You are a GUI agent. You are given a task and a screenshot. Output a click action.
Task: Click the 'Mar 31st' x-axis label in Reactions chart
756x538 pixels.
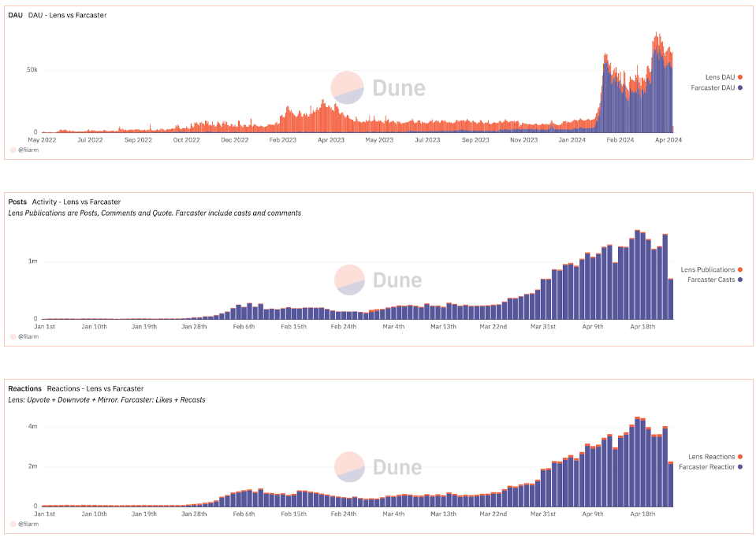click(543, 514)
